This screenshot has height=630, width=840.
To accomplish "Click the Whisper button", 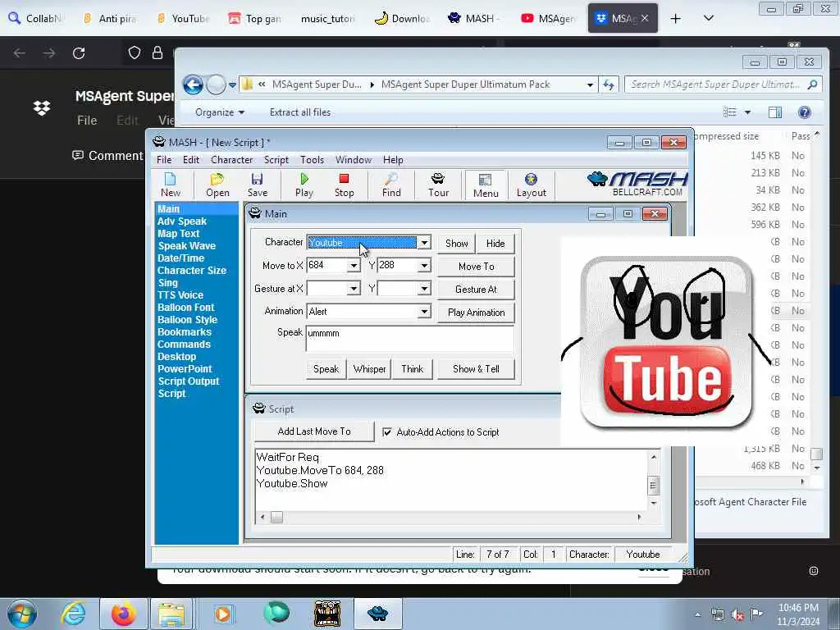I will 369,369.
